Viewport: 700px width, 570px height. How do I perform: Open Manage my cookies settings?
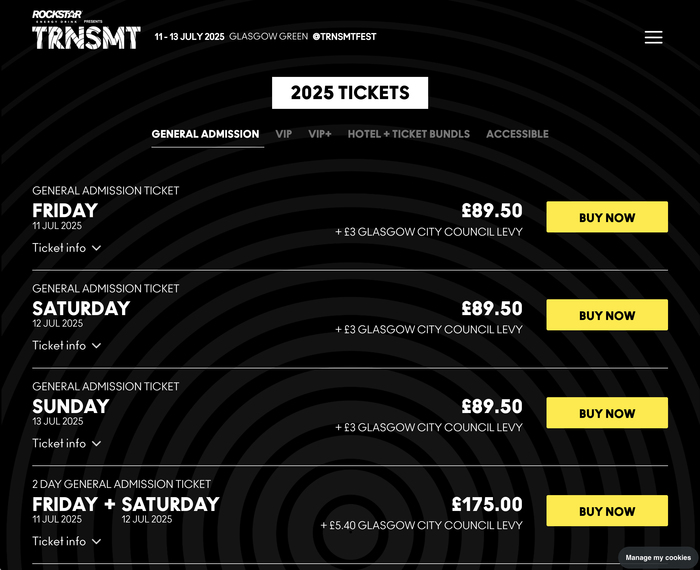click(x=657, y=557)
